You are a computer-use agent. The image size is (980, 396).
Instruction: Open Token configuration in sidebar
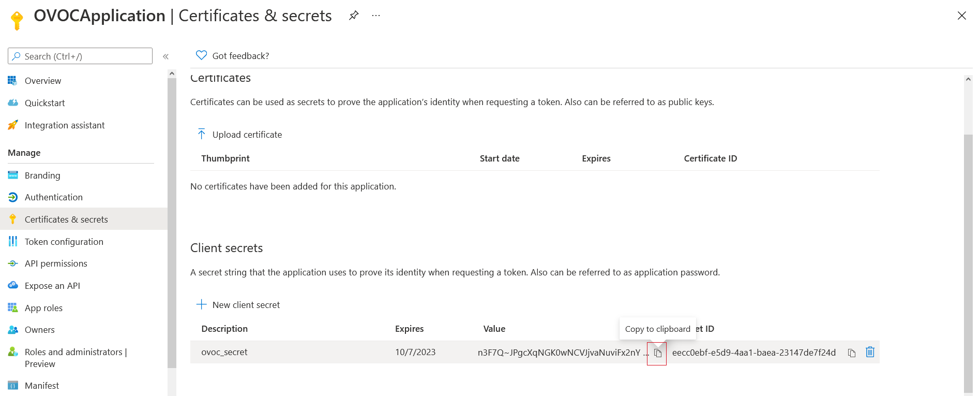(x=64, y=242)
